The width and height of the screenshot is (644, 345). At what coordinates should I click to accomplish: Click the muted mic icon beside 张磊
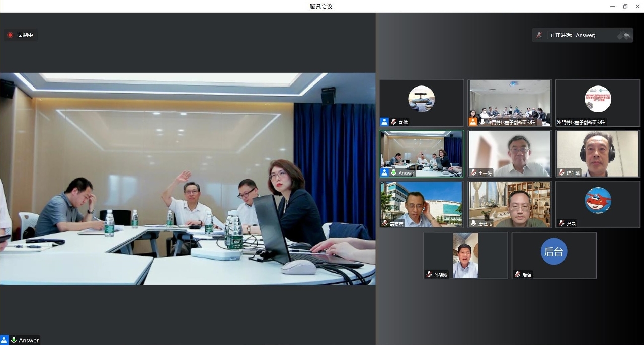(x=561, y=223)
